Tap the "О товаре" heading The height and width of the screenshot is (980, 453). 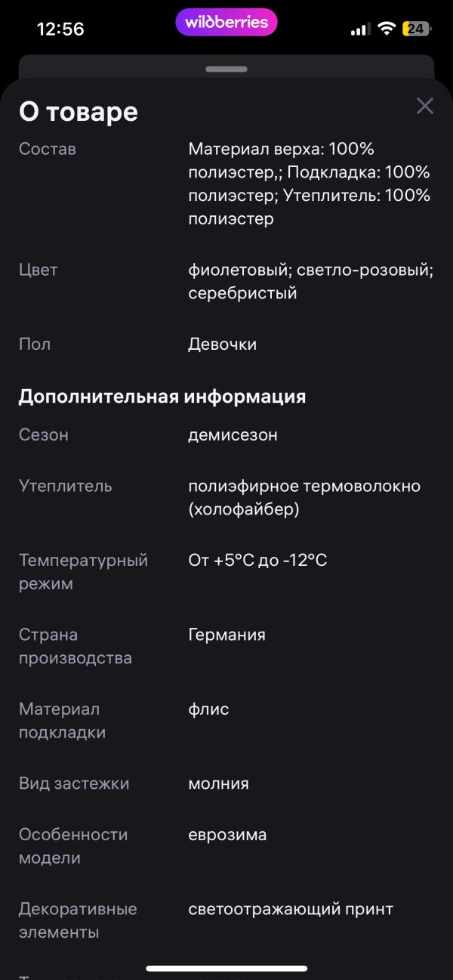(79, 112)
